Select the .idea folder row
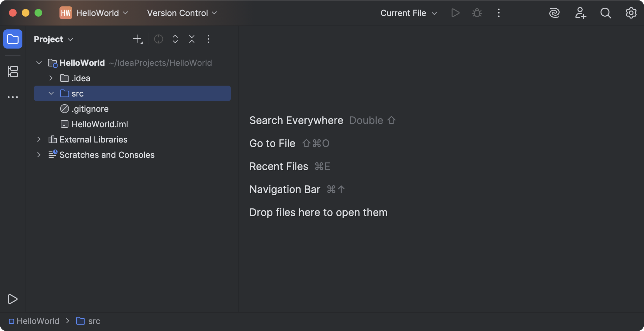The image size is (644, 331). coord(132,78)
